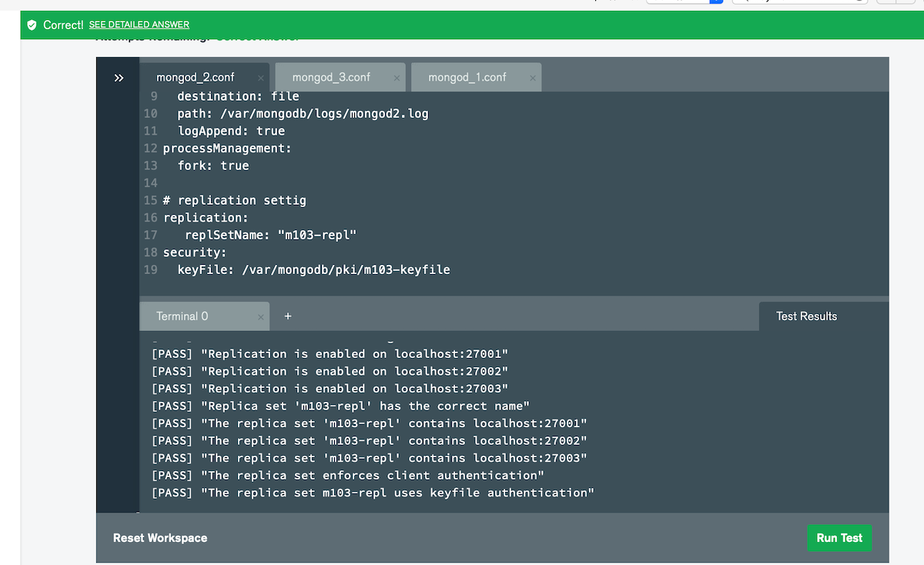Close the mongod_2.conf tab
The width and height of the screenshot is (924, 565).
(261, 78)
